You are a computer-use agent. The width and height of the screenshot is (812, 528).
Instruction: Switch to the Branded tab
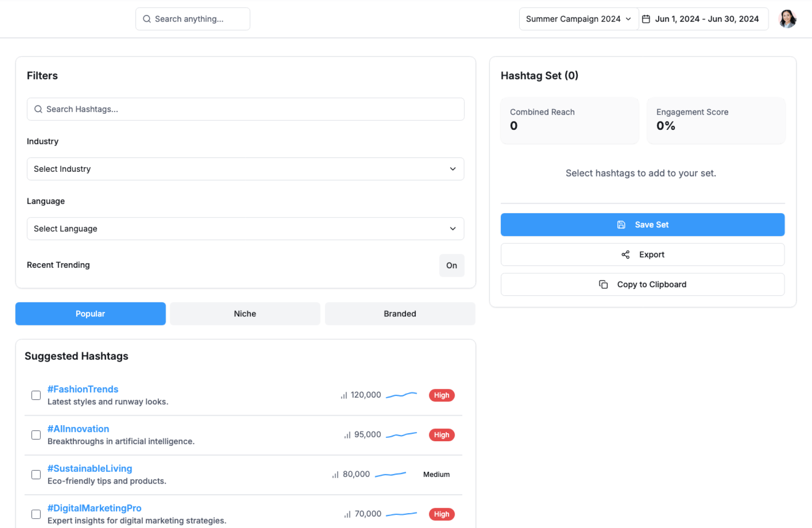tap(400, 313)
